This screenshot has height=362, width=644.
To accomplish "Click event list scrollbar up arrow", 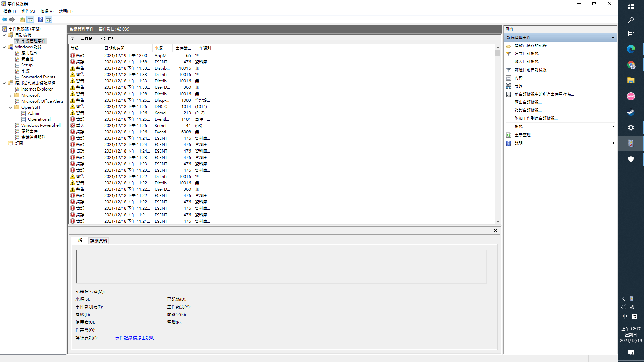I will click(498, 48).
